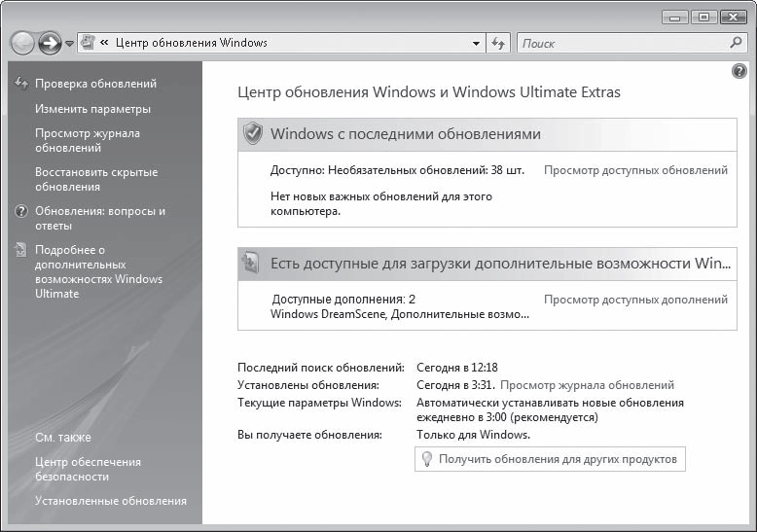
Task: Open Просмотр журнала обновлений in sidebar
Action: [87, 140]
